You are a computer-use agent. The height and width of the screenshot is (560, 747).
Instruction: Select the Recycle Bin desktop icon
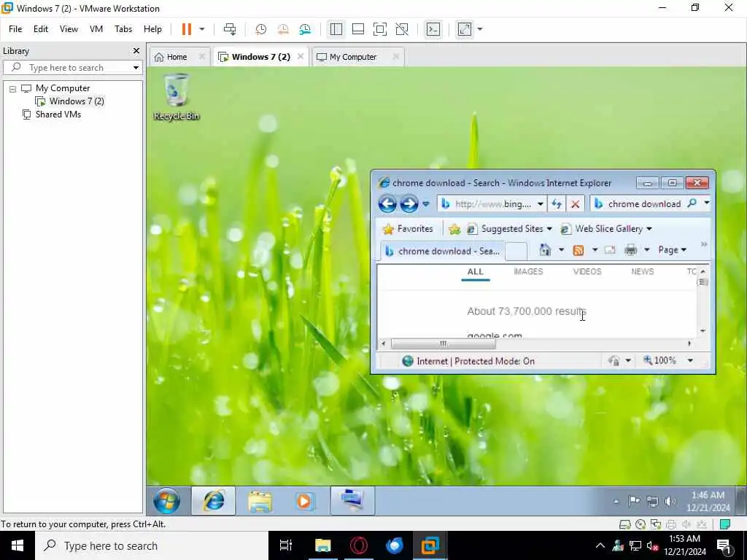(x=177, y=97)
